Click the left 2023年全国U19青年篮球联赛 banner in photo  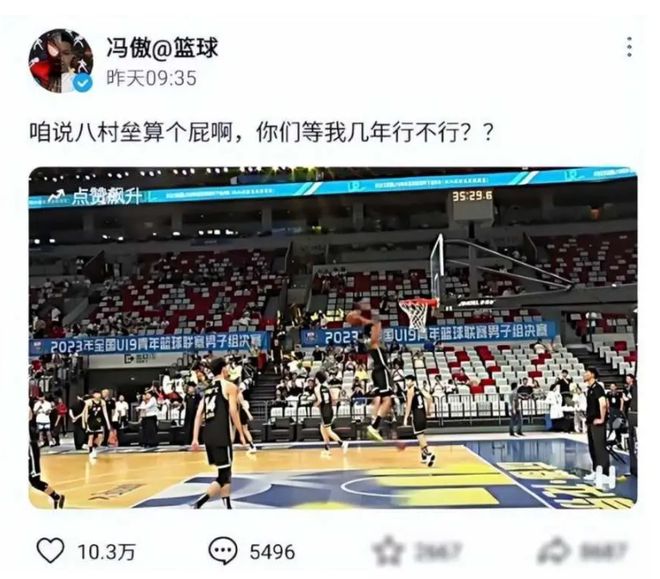pyautogui.click(x=149, y=343)
